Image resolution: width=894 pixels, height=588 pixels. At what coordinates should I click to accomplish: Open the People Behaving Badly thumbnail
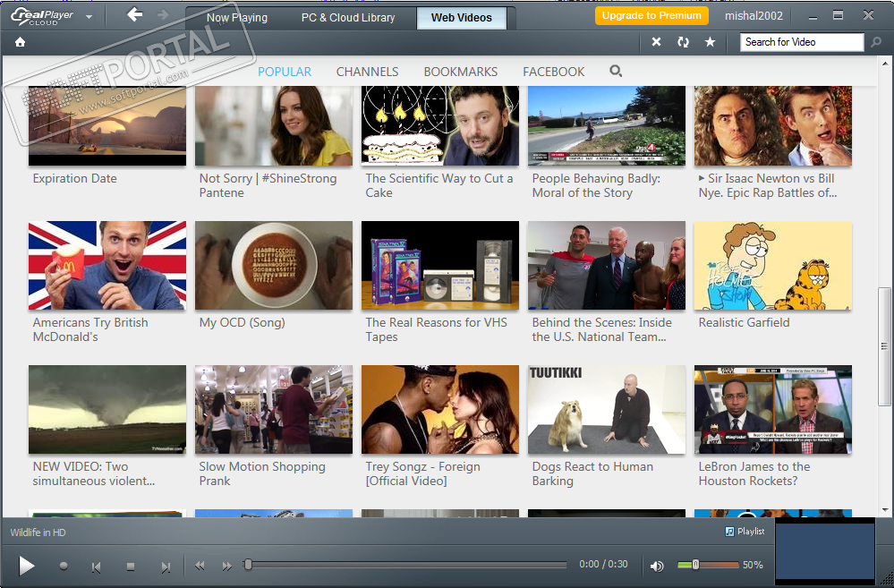click(x=607, y=126)
